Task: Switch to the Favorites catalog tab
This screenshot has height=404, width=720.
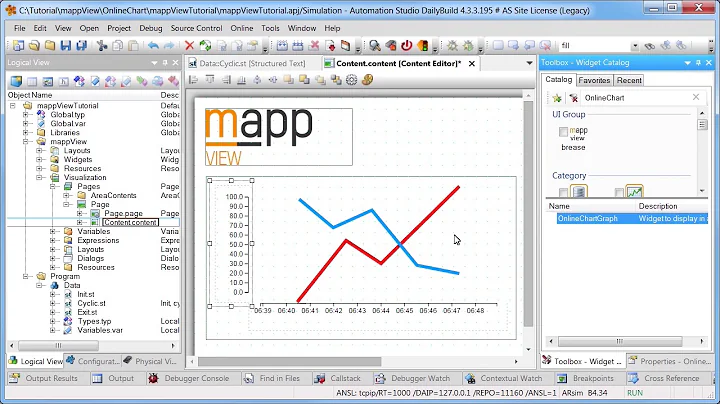Action: click(594, 80)
